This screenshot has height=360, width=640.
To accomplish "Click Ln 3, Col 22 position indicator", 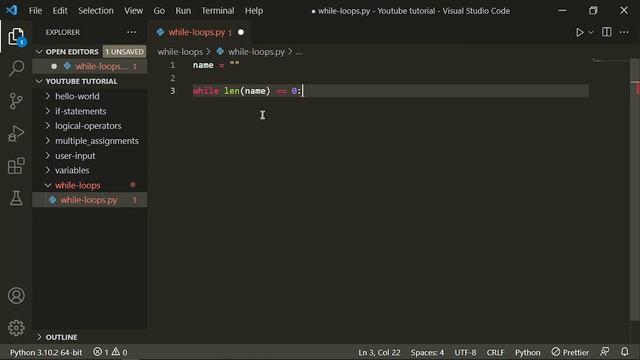I will [x=379, y=352].
